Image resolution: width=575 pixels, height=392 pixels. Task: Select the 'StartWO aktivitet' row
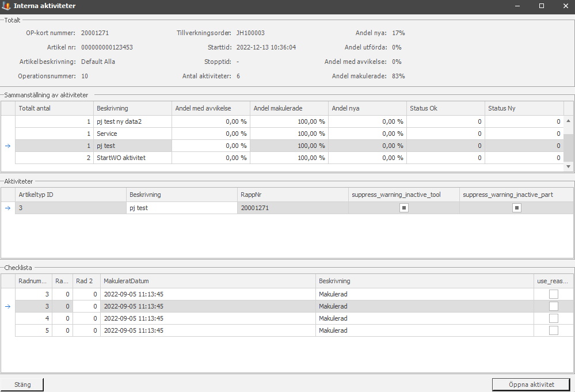click(290, 158)
